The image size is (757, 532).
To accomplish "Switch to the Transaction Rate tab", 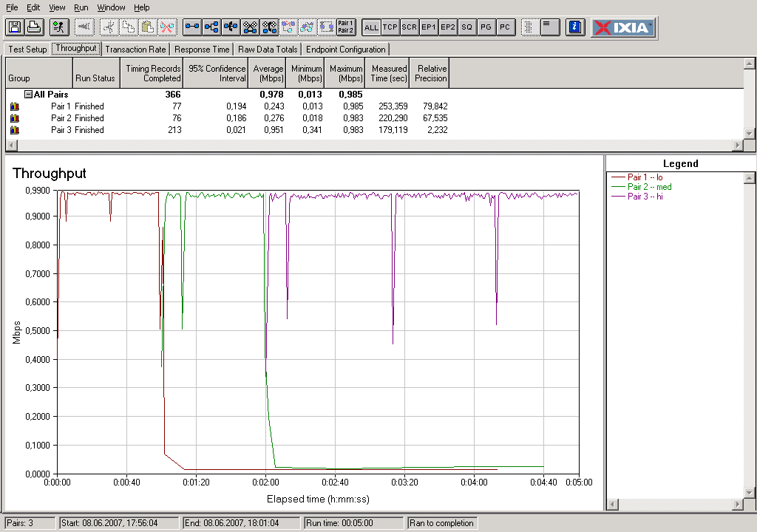I will (135, 50).
